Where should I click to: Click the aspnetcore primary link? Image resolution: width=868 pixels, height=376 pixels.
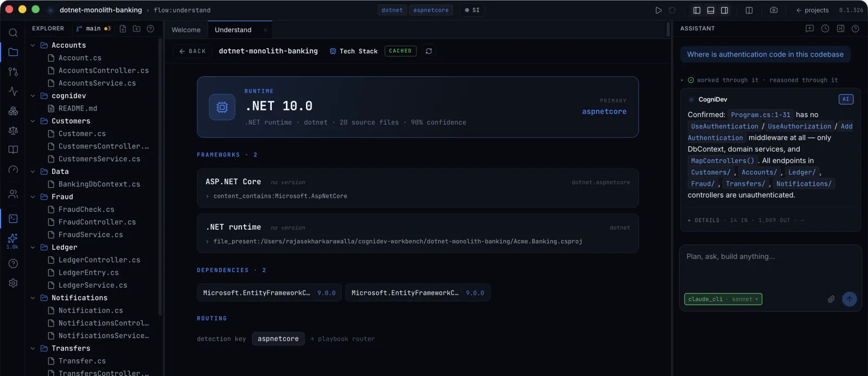click(604, 112)
